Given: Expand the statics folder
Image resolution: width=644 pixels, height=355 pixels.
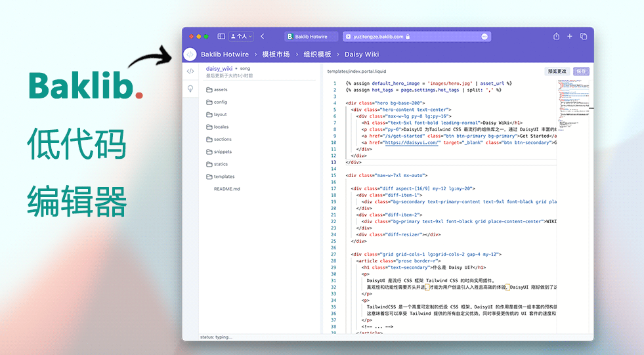Looking at the screenshot, I should pos(217,164).
